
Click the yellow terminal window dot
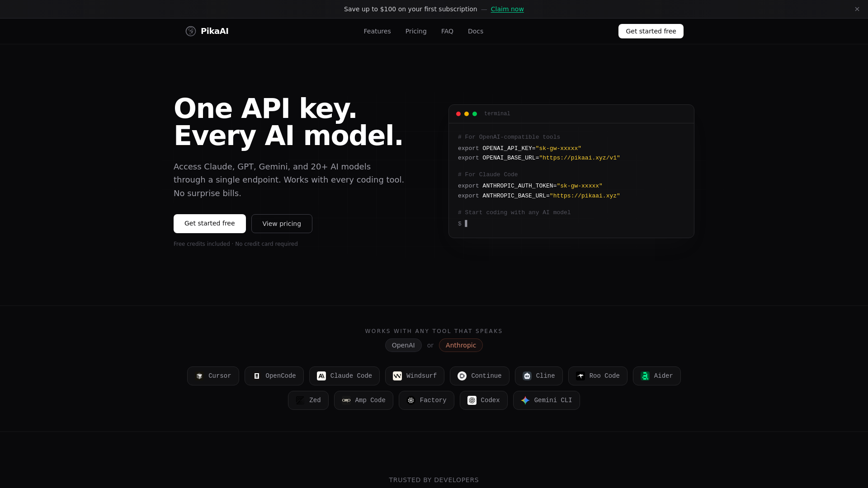pyautogui.click(x=467, y=114)
